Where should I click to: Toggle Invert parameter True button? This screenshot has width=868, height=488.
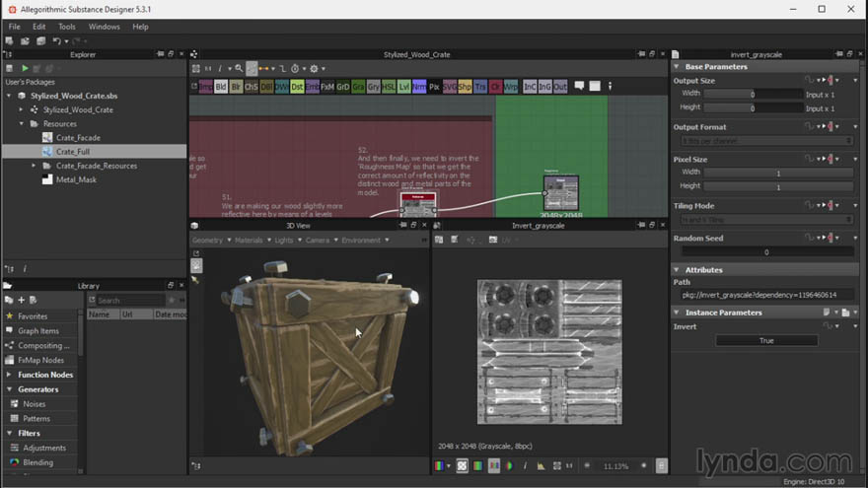pyautogui.click(x=766, y=341)
